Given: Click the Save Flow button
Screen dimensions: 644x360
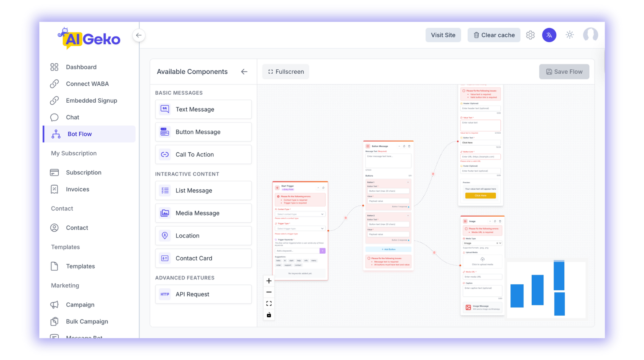Looking at the screenshot, I should (564, 72).
